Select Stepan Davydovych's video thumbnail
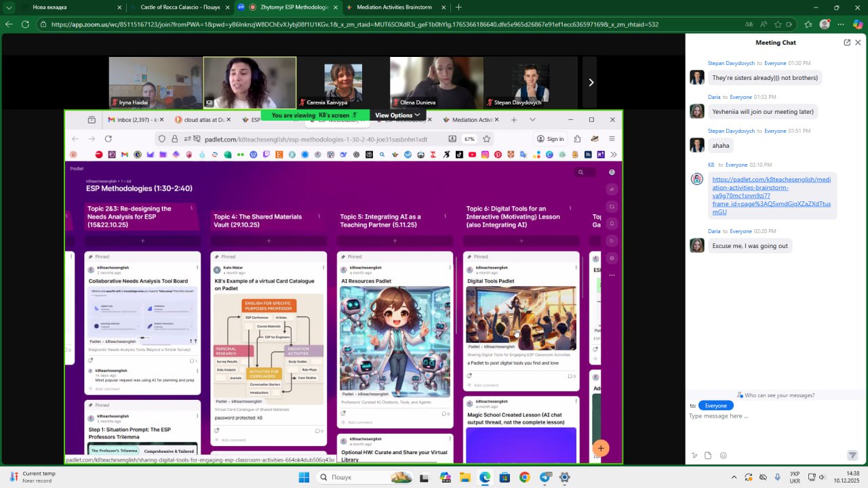The width and height of the screenshot is (868, 488). (531, 82)
